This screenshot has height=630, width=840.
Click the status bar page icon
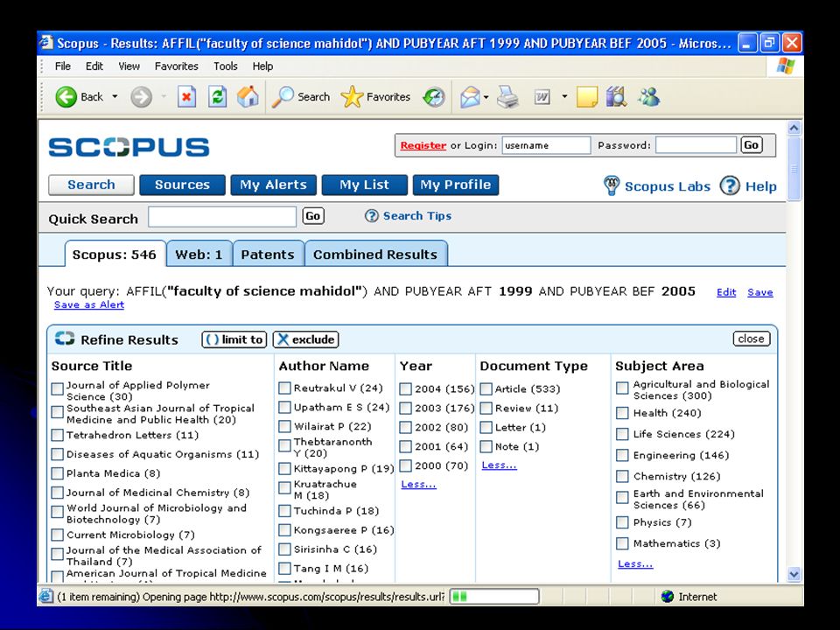point(46,596)
